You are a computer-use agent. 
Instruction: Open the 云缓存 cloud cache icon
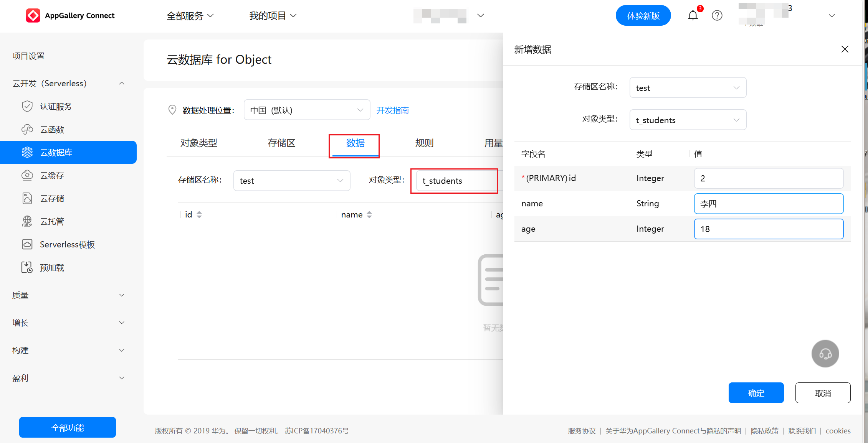[27, 175]
